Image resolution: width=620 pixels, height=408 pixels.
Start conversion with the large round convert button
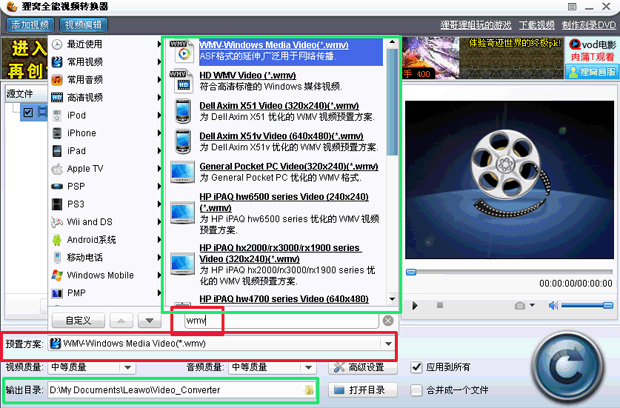[569, 368]
